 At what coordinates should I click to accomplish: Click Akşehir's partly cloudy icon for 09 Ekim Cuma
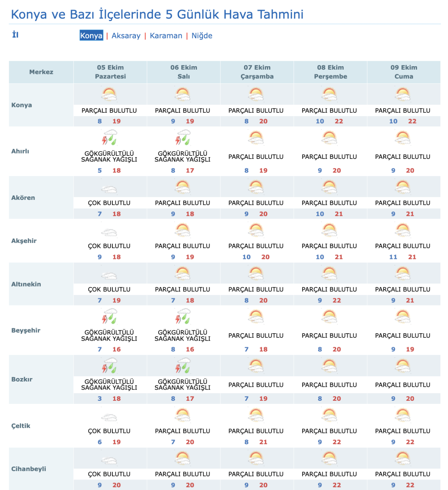click(x=403, y=230)
